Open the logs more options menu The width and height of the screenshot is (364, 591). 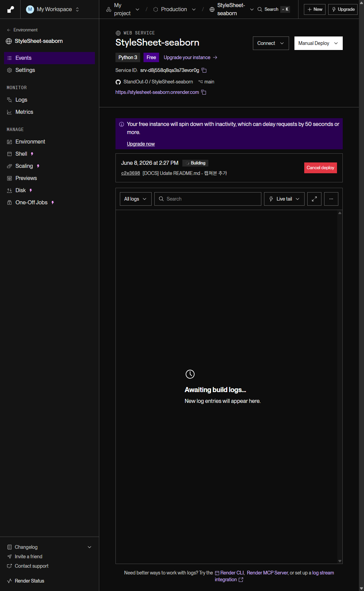tap(331, 199)
